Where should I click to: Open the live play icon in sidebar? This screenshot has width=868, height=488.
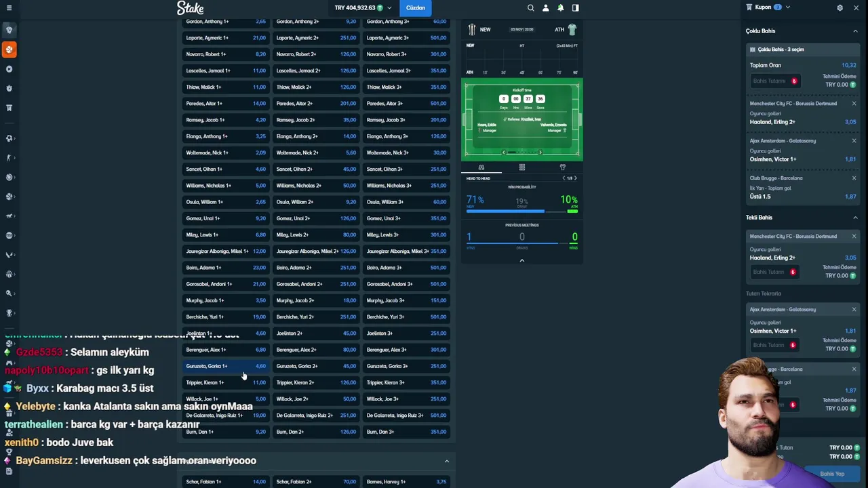point(9,69)
